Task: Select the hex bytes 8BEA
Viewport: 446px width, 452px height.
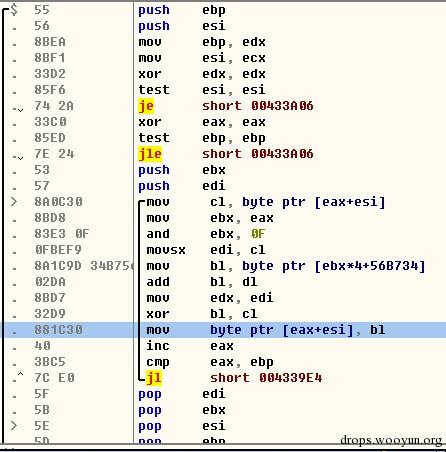Action: 50,42
